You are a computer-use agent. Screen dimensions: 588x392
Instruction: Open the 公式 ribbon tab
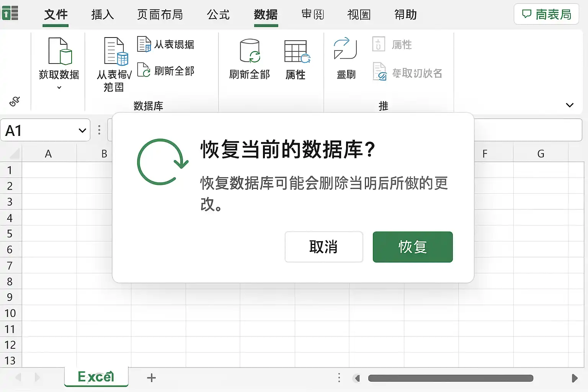point(218,15)
